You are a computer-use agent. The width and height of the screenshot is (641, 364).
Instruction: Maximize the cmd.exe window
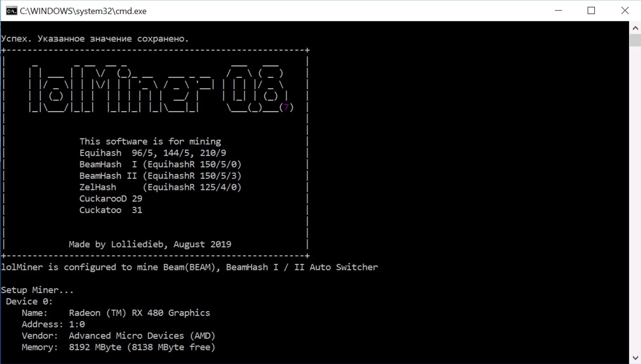pos(591,11)
